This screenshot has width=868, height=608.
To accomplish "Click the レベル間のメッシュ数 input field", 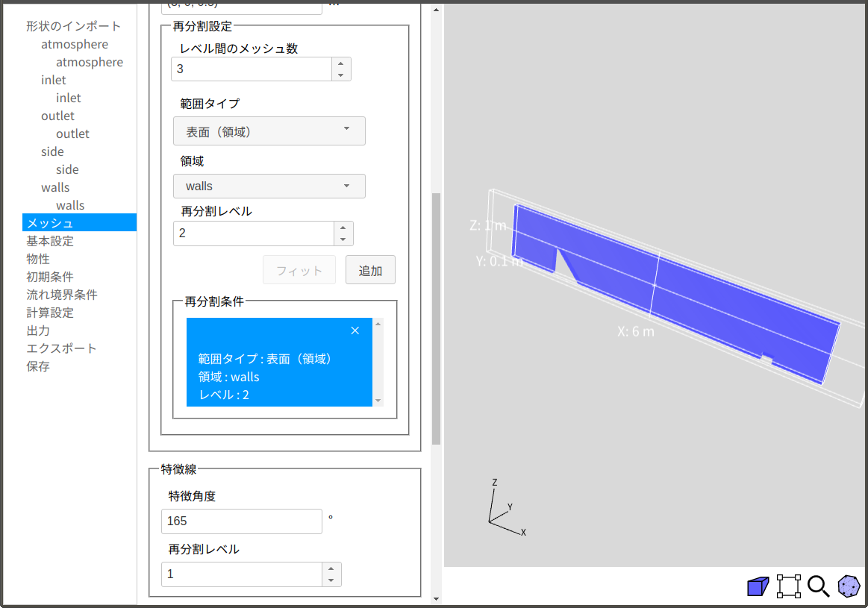I will click(x=252, y=69).
